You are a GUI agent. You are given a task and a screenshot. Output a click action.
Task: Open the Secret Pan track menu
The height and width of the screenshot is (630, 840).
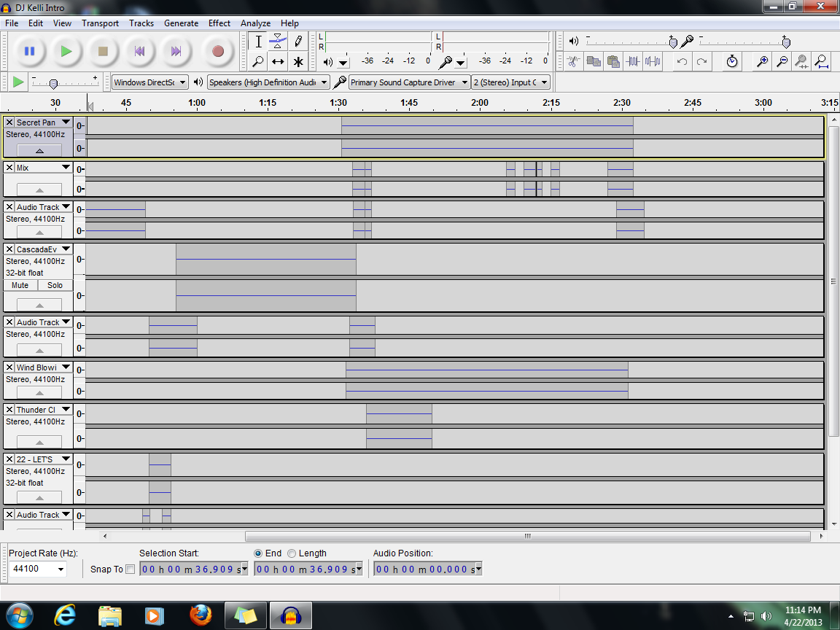pyautogui.click(x=66, y=122)
